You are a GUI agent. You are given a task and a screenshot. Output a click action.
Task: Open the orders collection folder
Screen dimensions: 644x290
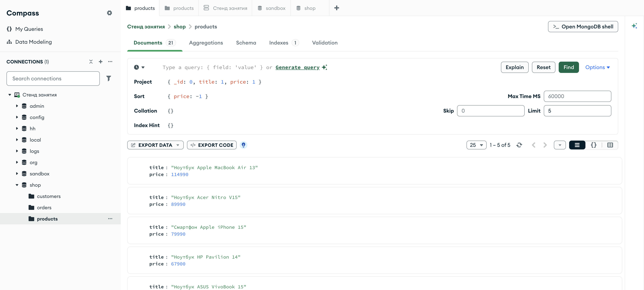click(44, 207)
